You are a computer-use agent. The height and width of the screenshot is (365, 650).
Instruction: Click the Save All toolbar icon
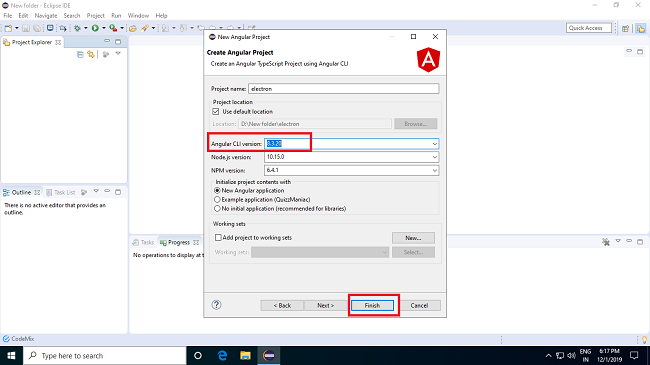tap(37, 28)
